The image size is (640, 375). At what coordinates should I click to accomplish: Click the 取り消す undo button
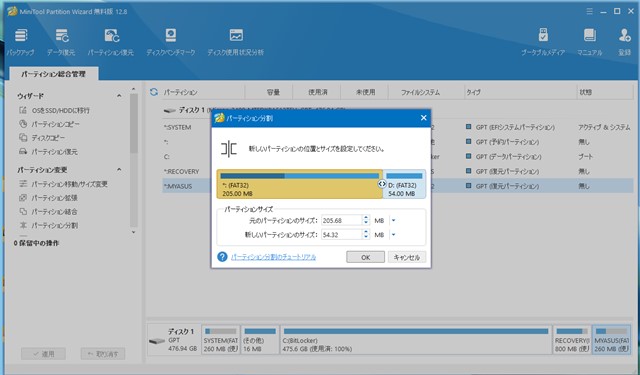click(x=103, y=354)
